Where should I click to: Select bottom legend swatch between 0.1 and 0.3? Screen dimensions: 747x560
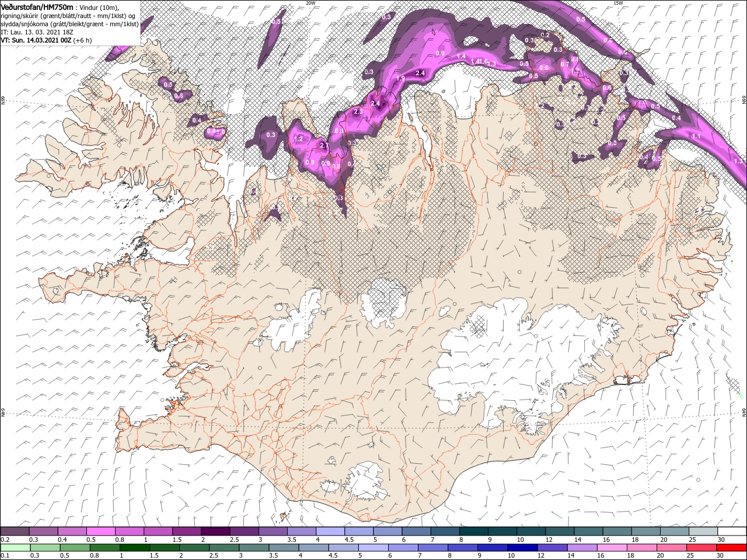[x=15, y=548]
